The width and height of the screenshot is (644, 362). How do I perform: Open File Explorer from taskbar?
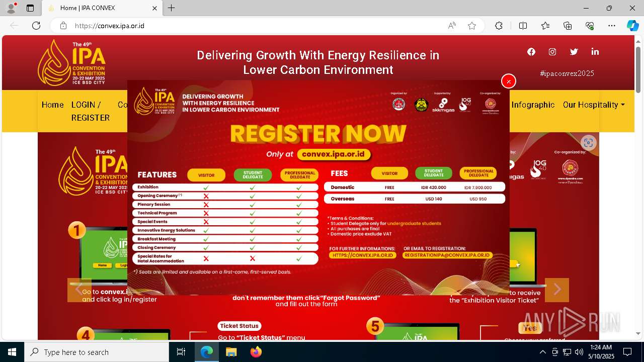(231, 352)
